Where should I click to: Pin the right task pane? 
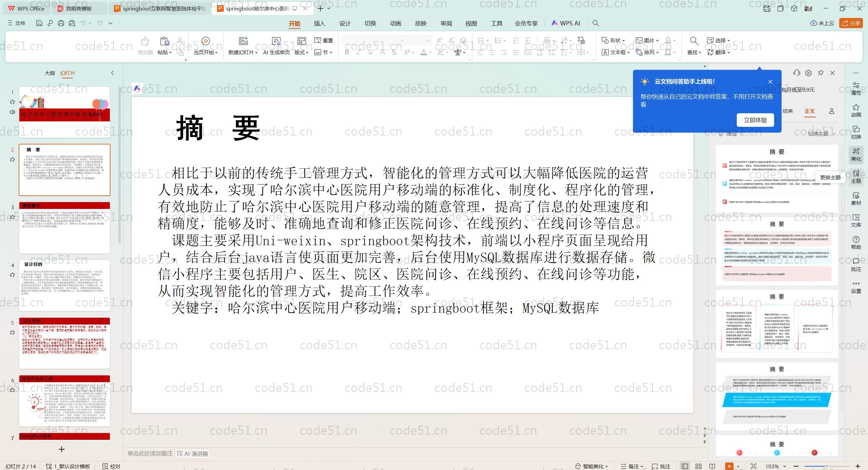(821, 73)
